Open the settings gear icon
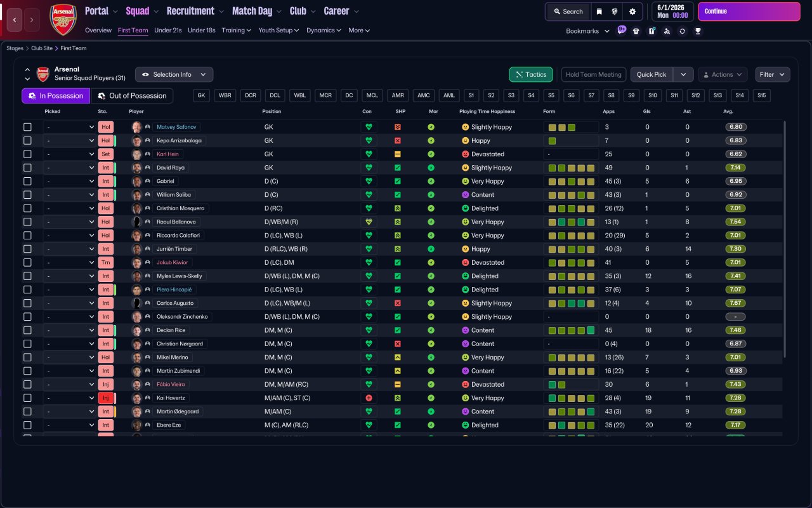The image size is (812, 508). (x=632, y=11)
